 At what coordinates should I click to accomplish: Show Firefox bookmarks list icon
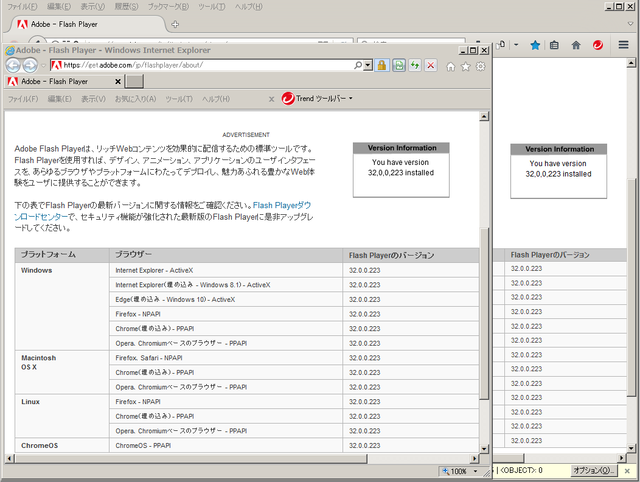(554, 45)
